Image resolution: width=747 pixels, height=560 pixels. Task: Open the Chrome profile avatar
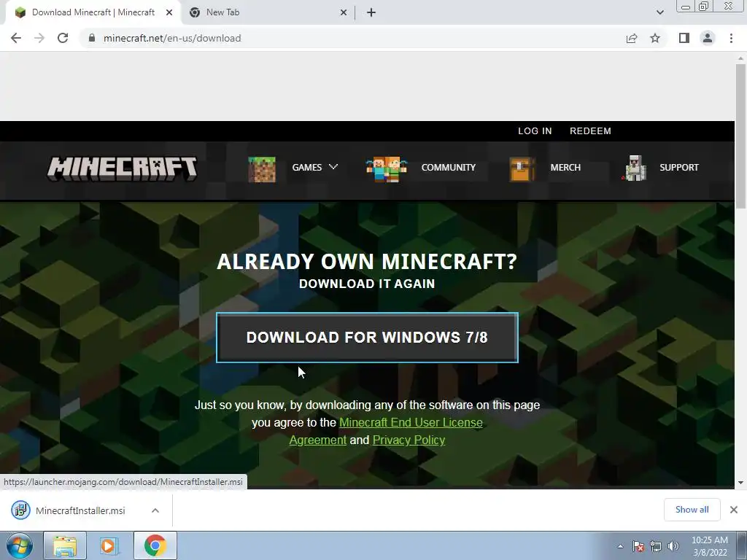(x=708, y=38)
